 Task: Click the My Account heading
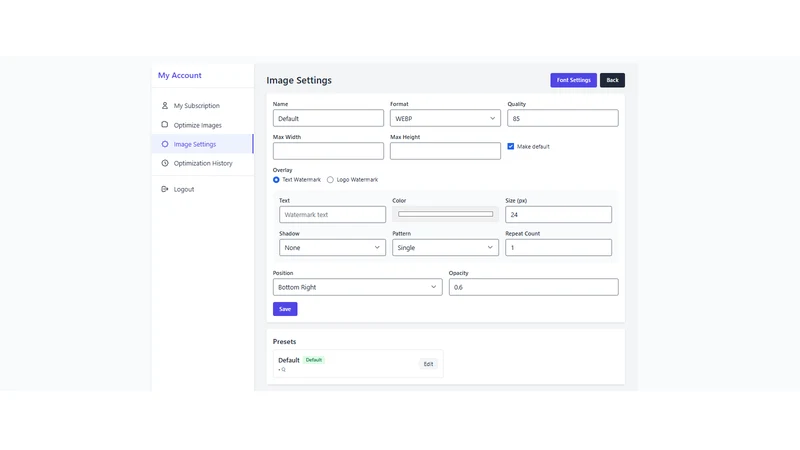[x=180, y=75]
